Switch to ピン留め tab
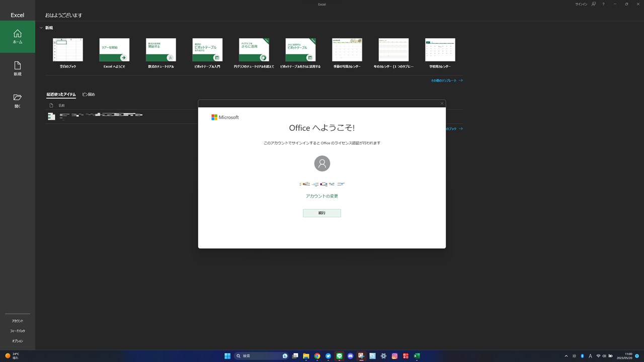The height and width of the screenshot is (362, 644). coord(89,95)
